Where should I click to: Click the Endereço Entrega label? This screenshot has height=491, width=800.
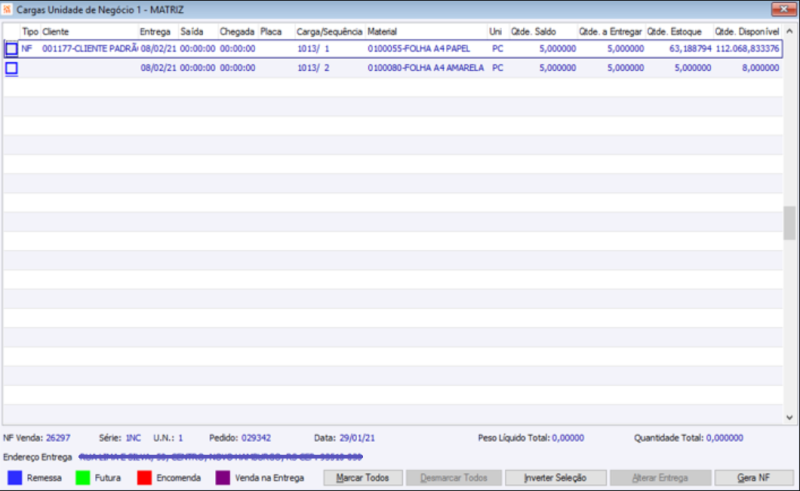coord(38,457)
